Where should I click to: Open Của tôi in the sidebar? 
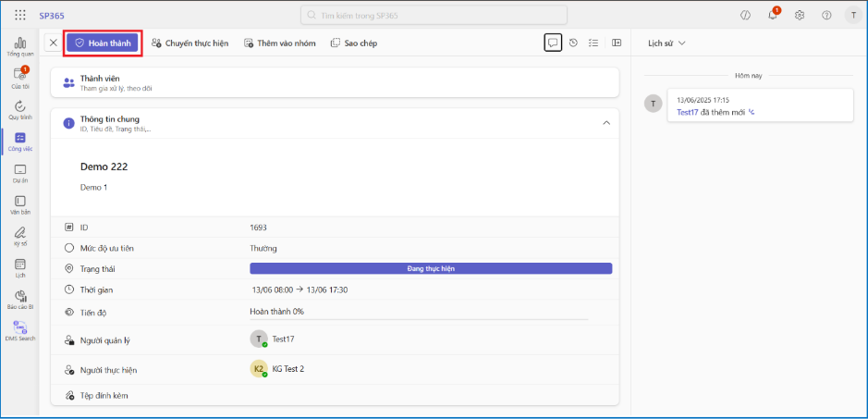point(20,78)
